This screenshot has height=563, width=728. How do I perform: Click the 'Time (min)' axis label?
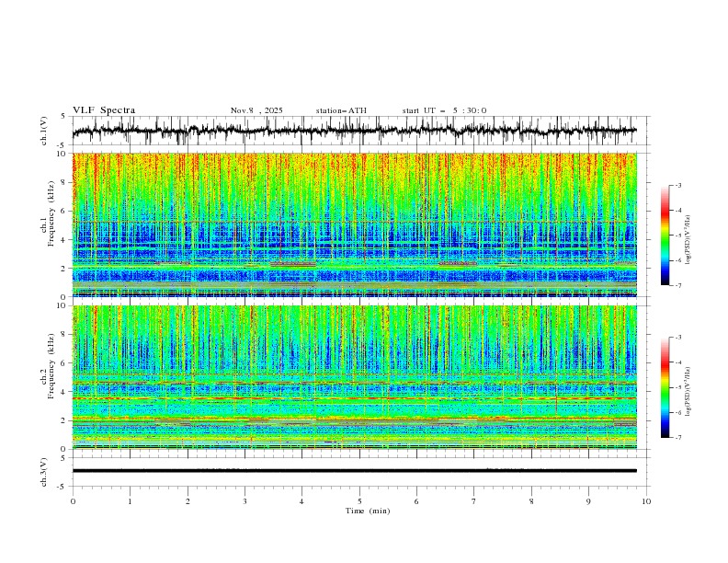(x=368, y=511)
